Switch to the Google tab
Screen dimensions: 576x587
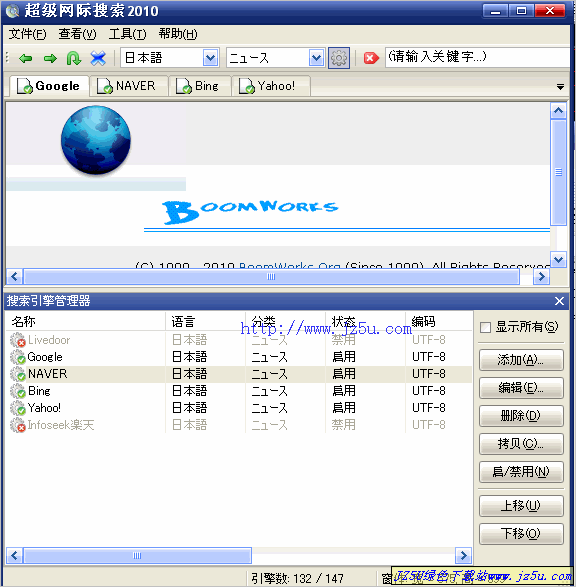tap(49, 86)
